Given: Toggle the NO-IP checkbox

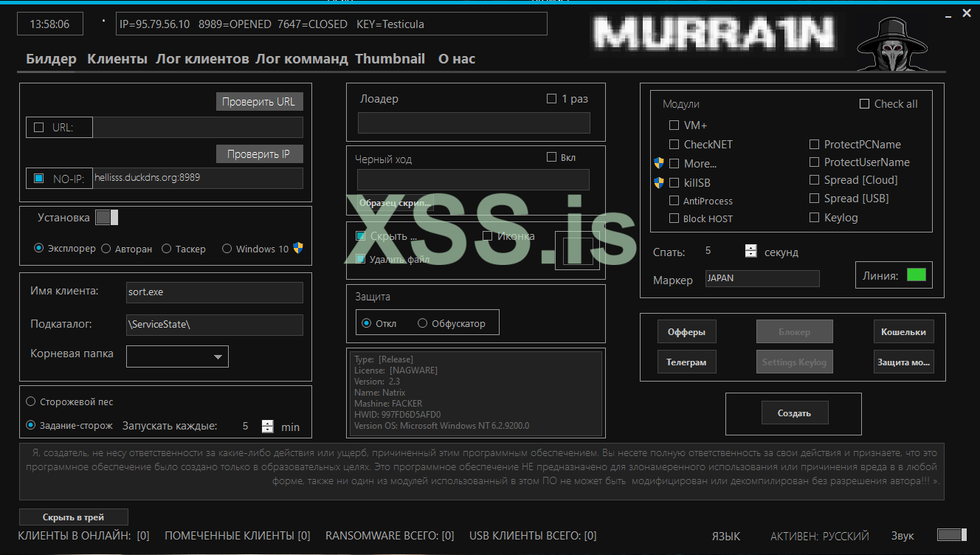Looking at the screenshot, I should 38,178.
